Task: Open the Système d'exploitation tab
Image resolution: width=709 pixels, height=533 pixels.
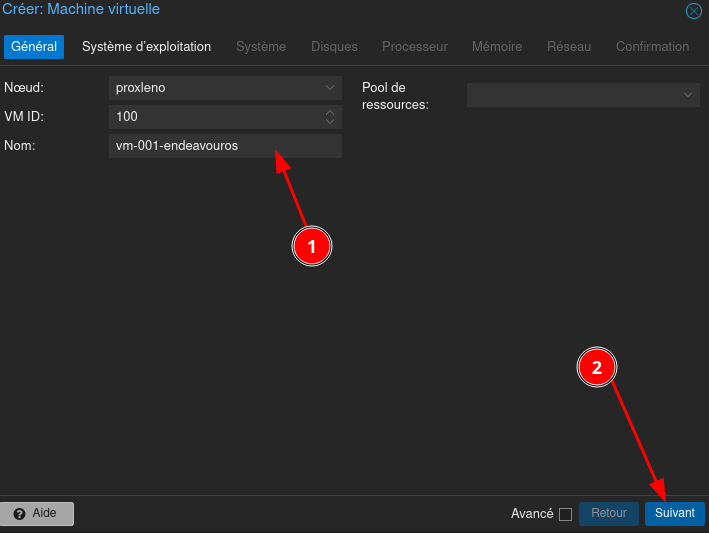Action: pos(146,47)
